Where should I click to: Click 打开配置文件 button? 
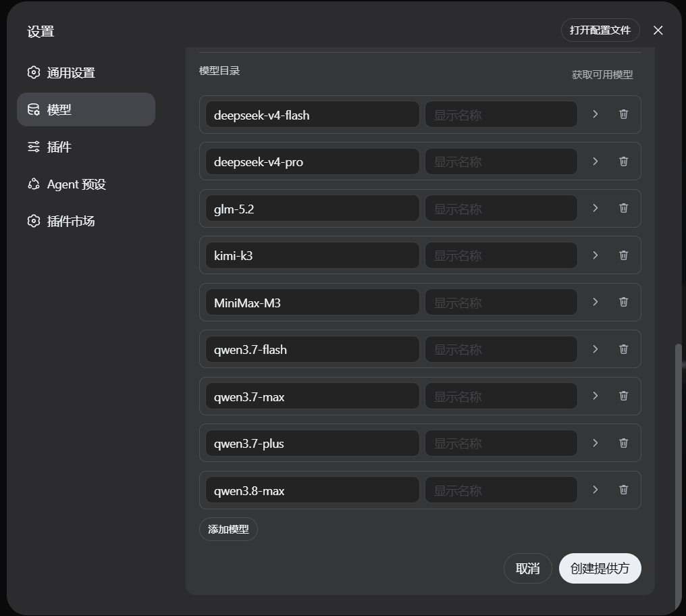tap(600, 30)
